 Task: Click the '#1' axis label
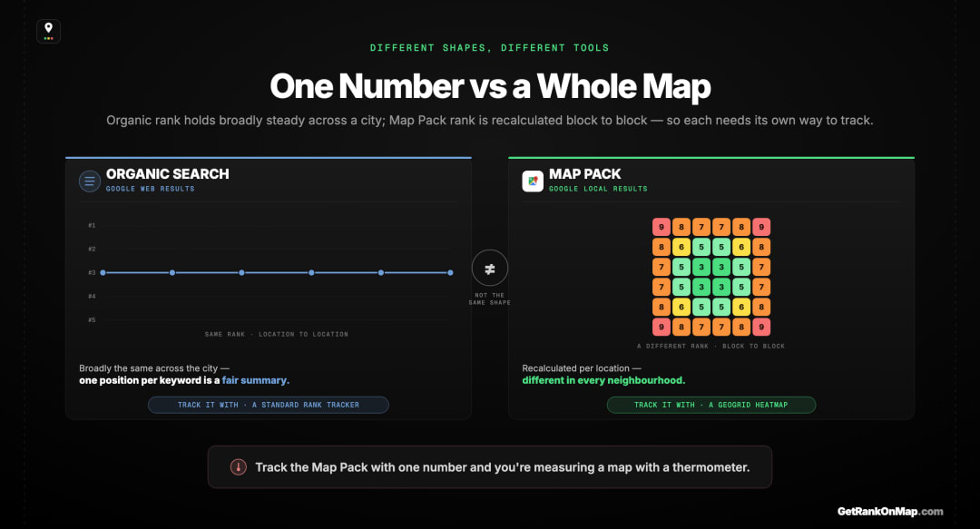[92, 225]
